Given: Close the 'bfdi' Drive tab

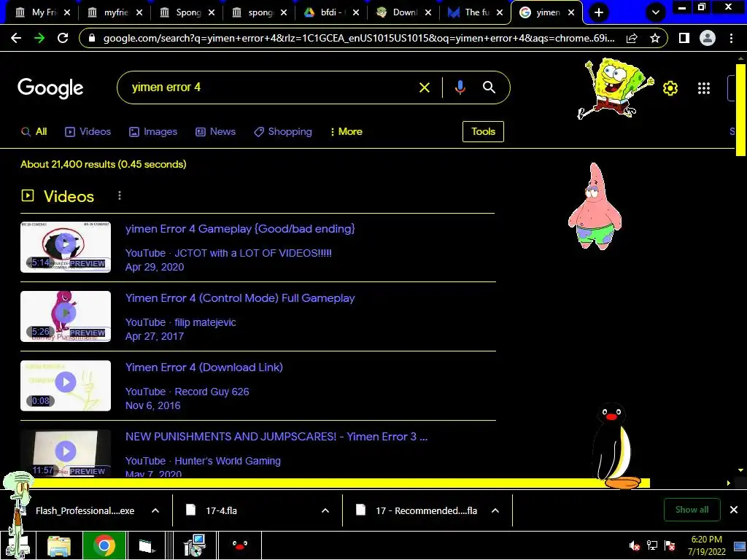Looking at the screenshot, I should tap(355, 13).
